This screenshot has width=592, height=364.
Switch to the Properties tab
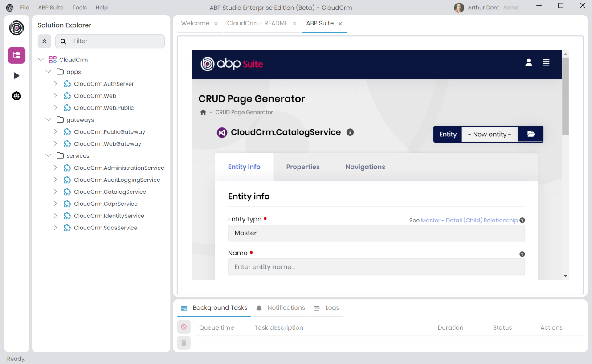[x=303, y=167]
